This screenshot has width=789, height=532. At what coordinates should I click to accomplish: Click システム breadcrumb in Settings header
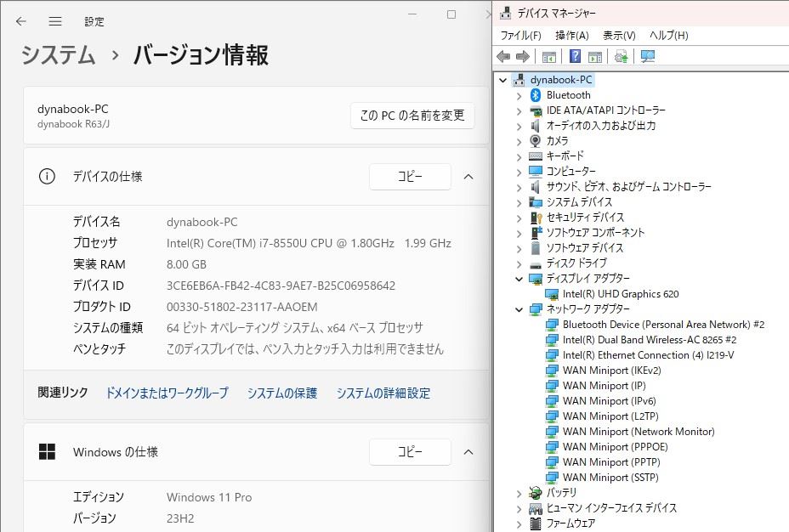58,54
